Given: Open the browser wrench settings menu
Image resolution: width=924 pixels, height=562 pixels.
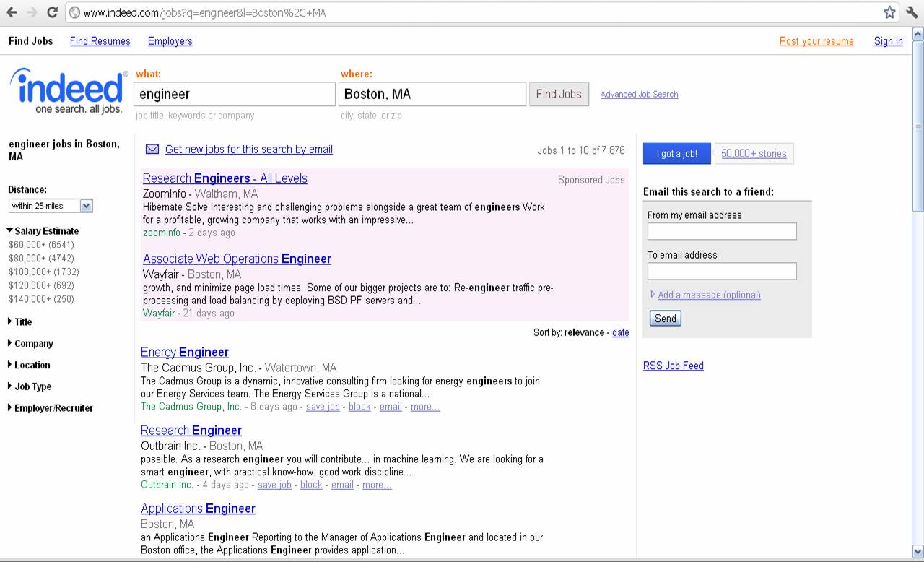Looking at the screenshot, I should [912, 12].
